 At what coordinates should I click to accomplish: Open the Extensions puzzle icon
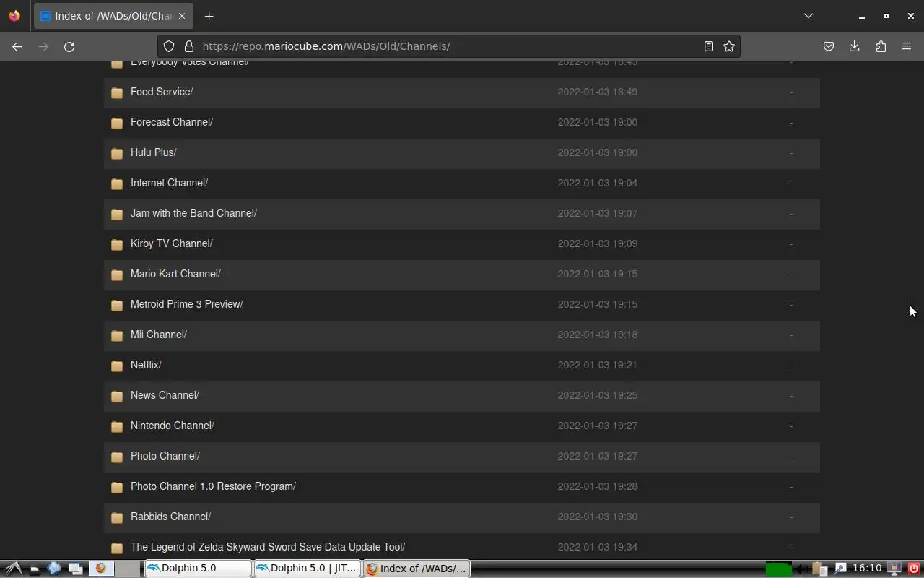click(x=881, y=46)
